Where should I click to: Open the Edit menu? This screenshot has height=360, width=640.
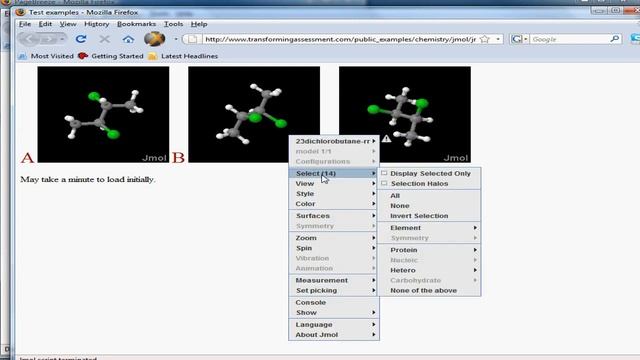point(45,24)
